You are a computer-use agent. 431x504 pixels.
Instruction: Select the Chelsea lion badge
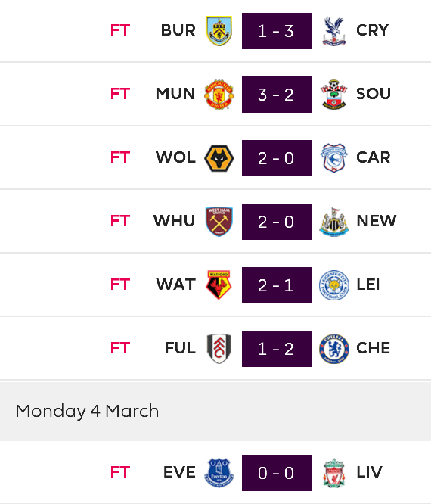[x=334, y=349]
